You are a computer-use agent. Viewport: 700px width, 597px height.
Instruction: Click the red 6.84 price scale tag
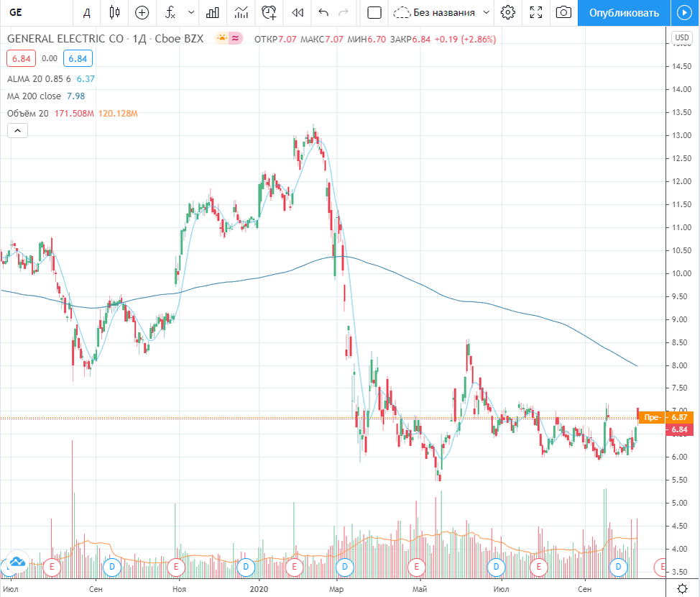click(679, 430)
